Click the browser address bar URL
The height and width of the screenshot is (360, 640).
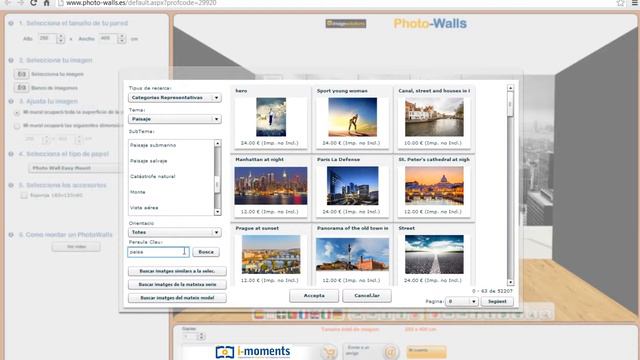pos(141,3)
